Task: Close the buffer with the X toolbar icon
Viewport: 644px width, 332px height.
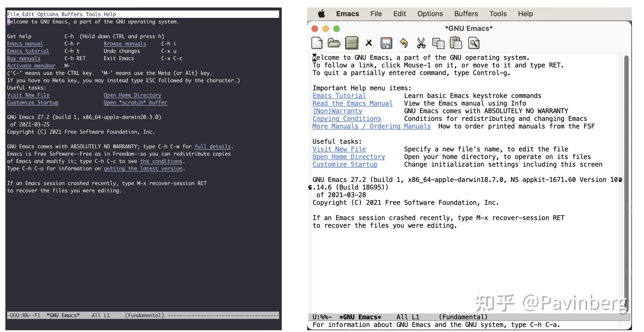Action: 369,43
